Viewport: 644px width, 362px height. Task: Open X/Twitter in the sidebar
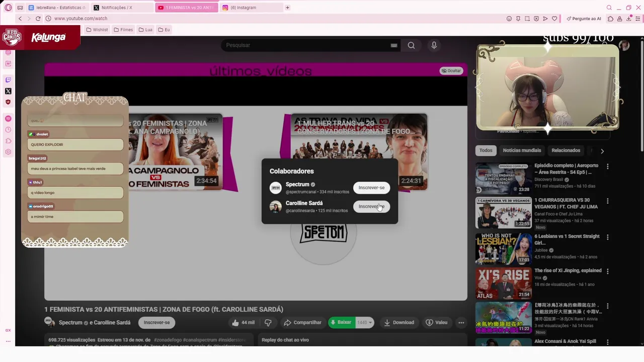[x=8, y=91]
